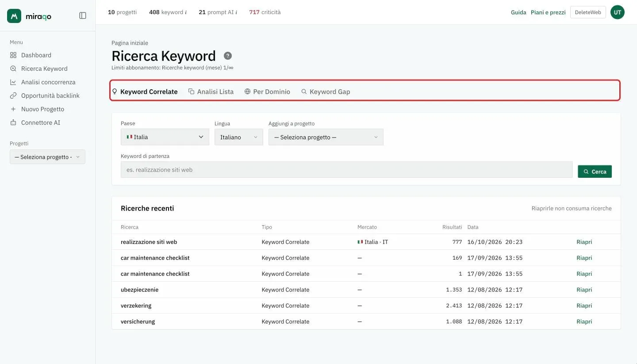Viewport: 637px width, 364px height.
Task: Open the Piani e prezzi link
Action: coord(548,12)
